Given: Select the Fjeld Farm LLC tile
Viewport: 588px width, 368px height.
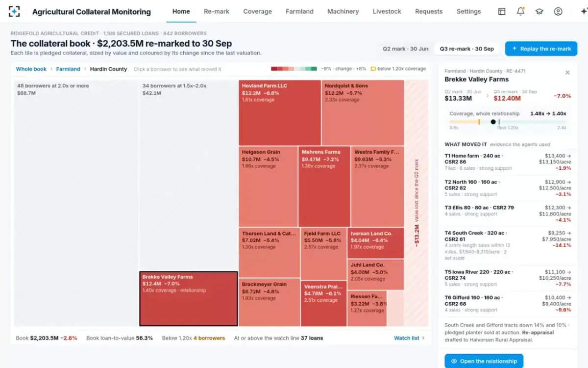Looking at the screenshot, I should (324, 254).
